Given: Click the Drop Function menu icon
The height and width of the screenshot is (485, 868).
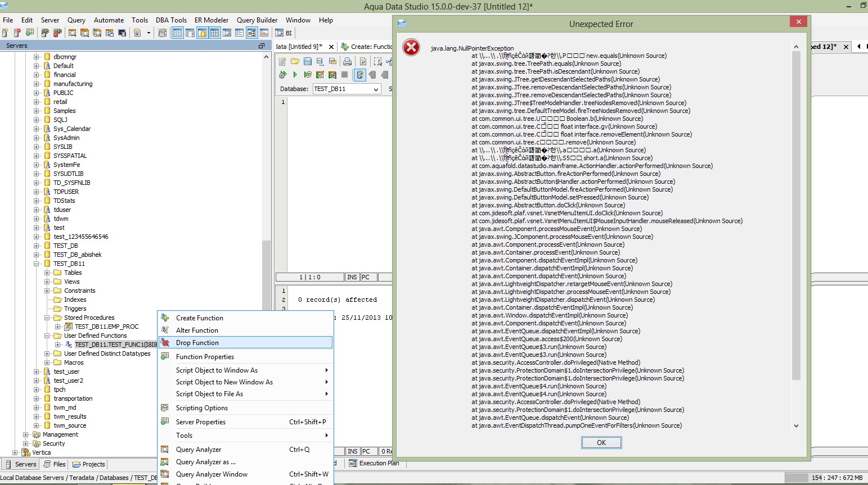Looking at the screenshot, I should click(x=165, y=342).
